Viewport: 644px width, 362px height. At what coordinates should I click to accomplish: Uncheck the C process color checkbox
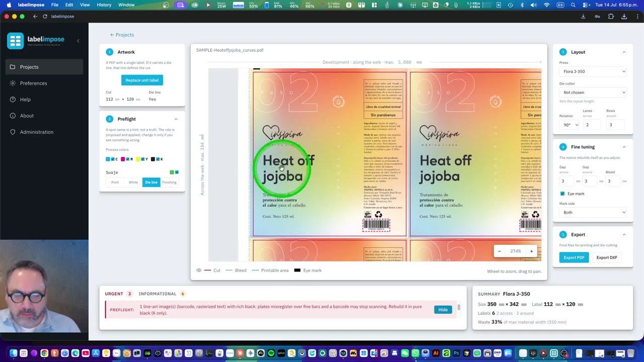coord(113,159)
